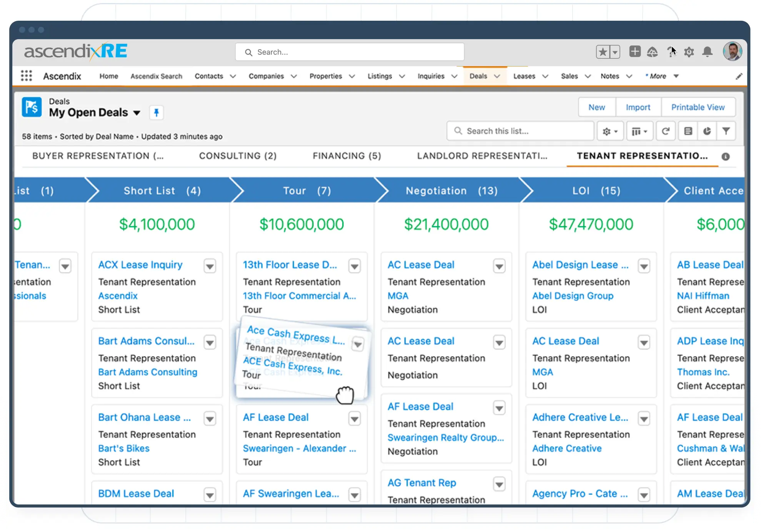Click the Deals object icon
This screenshot has width=761, height=532.
click(32, 107)
